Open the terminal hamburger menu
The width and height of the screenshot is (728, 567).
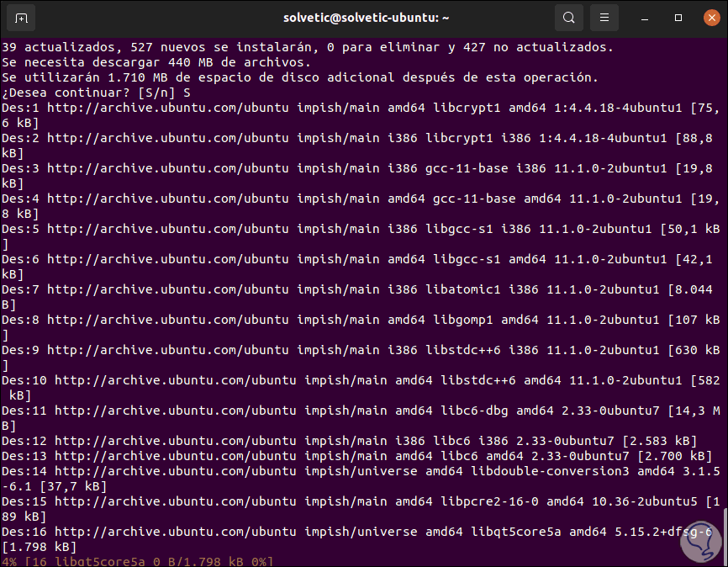[x=605, y=17]
